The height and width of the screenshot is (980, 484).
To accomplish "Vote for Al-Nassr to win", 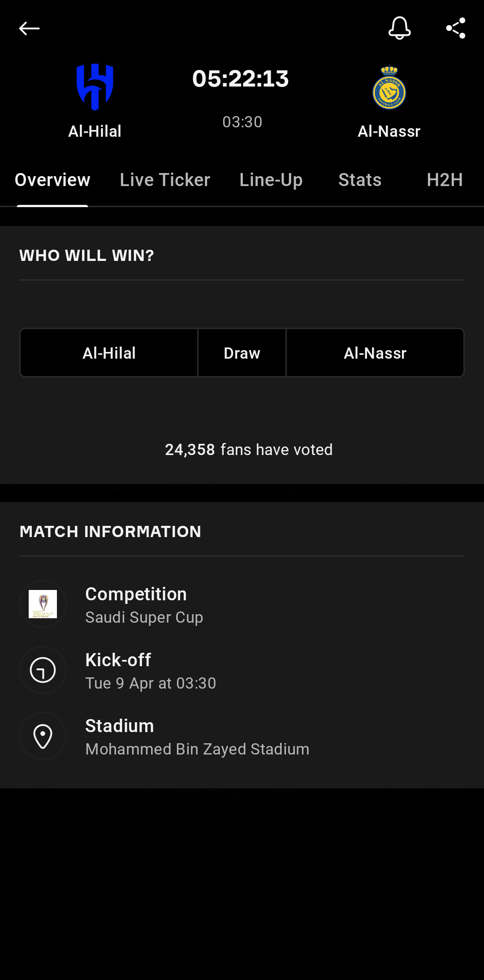I will point(375,353).
